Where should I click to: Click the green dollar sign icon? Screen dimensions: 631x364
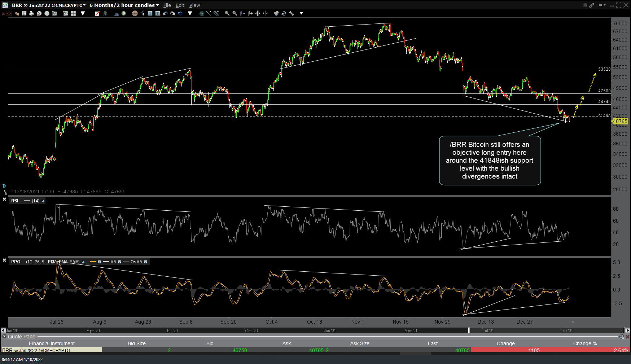click(124, 13)
